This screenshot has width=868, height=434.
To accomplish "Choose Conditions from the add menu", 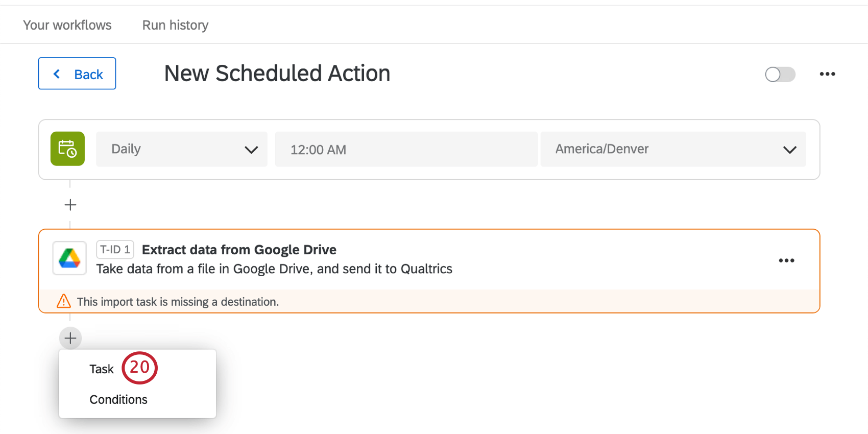I will tap(118, 399).
